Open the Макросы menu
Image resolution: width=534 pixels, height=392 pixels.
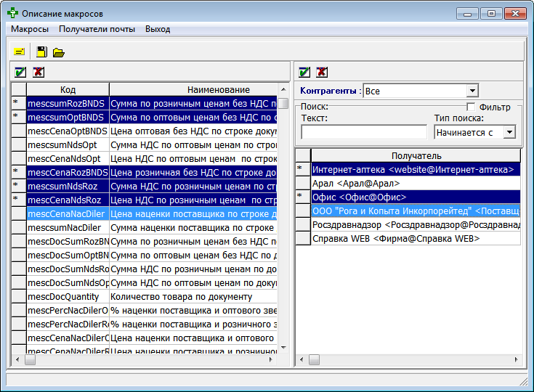point(30,29)
